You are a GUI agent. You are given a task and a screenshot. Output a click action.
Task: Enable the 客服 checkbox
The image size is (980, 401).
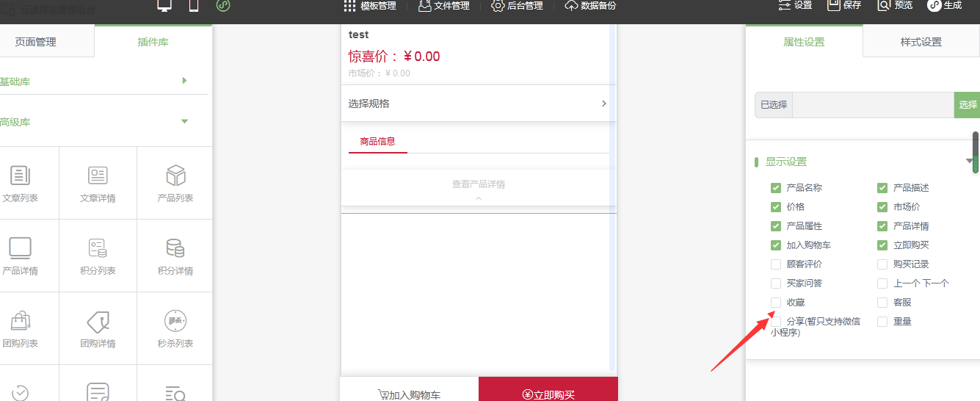[882, 303]
